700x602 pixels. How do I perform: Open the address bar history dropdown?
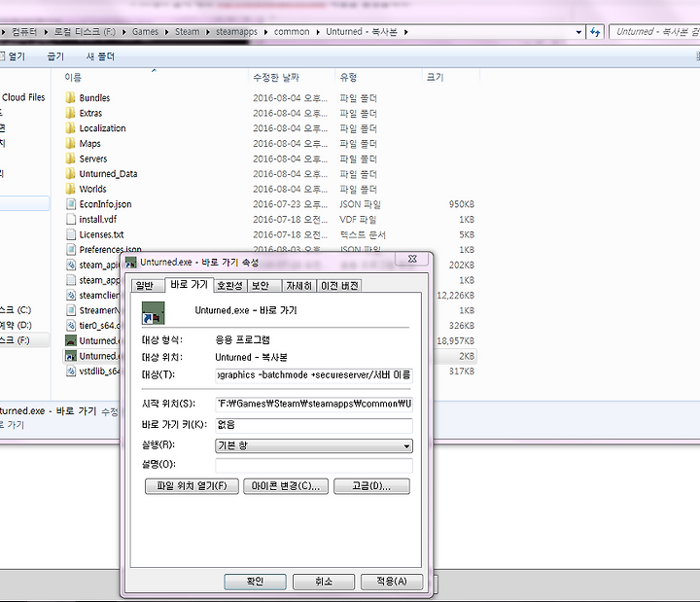click(x=578, y=32)
